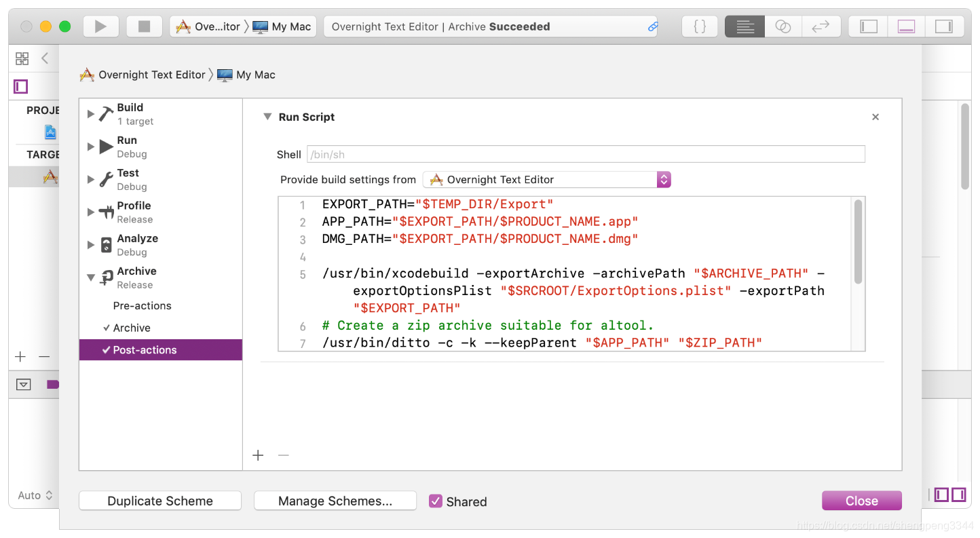The height and width of the screenshot is (538, 980).
Task: Expand the Test scheme action
Action: coord(91,179)
